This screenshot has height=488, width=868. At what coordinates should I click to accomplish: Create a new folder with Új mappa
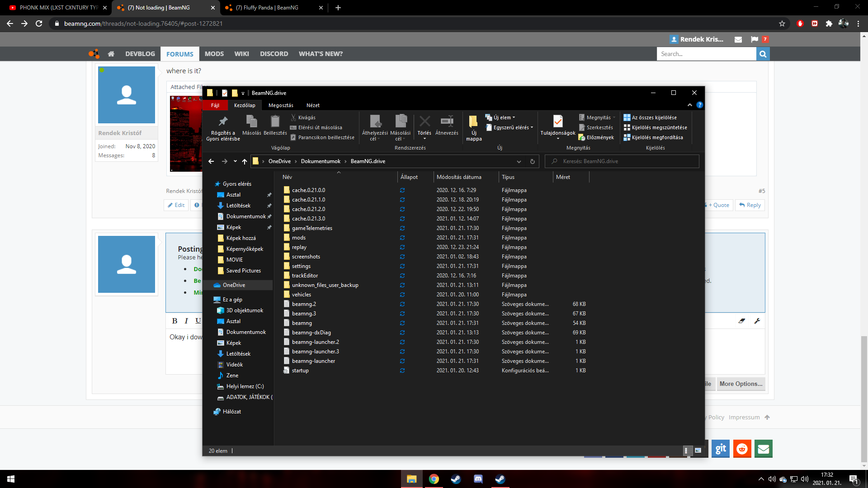[x=474, y=128]
